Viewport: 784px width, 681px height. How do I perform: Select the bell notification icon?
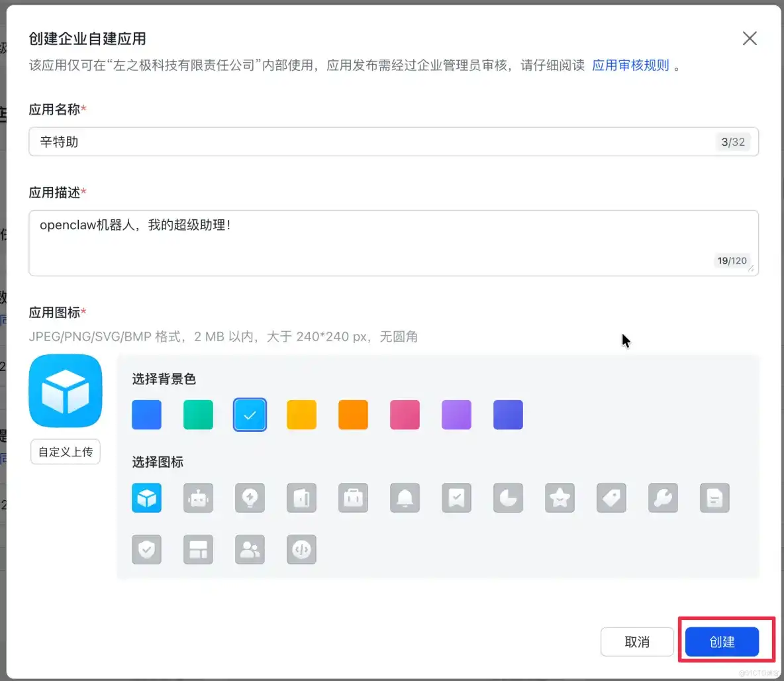[405, 498]
